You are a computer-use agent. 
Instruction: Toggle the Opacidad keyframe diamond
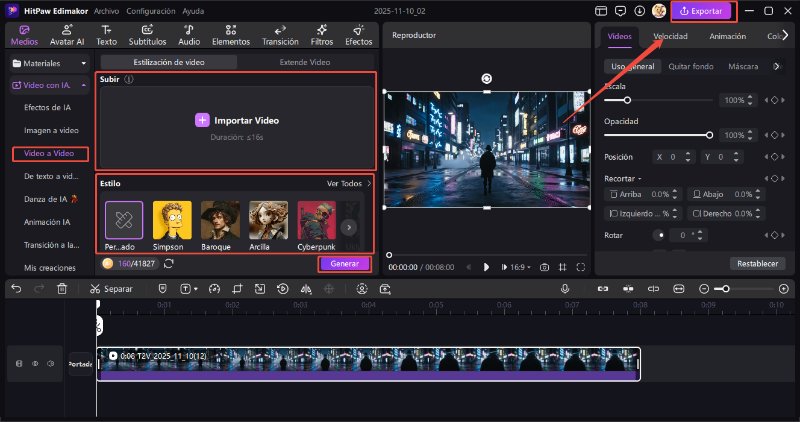(774, 135)
